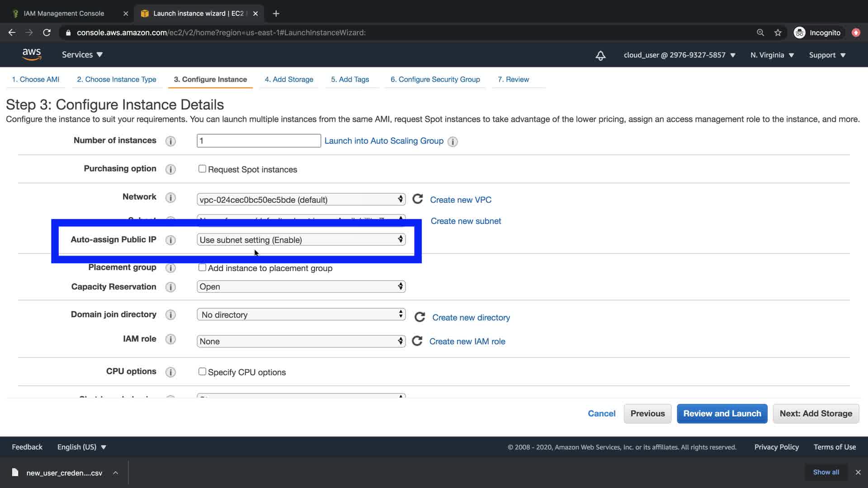Go to the 4. Add Storage tab
Screen dimensions: 868x488
(289, 80)
